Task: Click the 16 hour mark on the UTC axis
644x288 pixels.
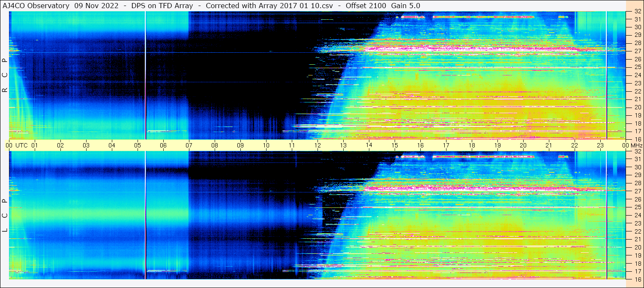Action: [x=420, y=145]
